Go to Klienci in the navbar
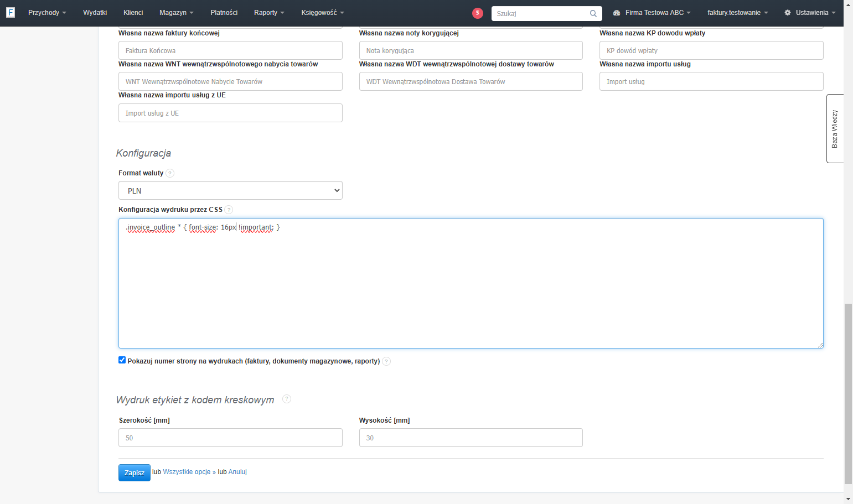The height and width of the screenshot is (504, 853). coord(133,13)
